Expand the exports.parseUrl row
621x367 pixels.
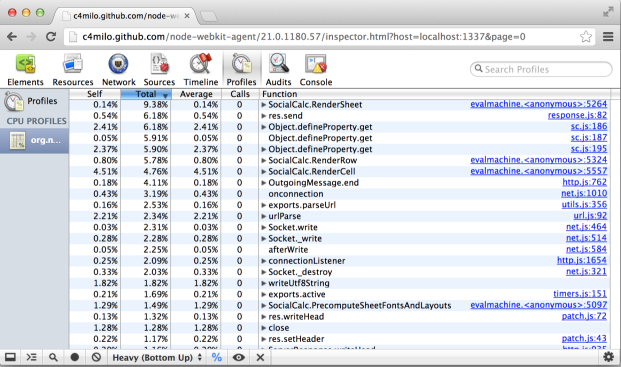click(x=264, y=205)
